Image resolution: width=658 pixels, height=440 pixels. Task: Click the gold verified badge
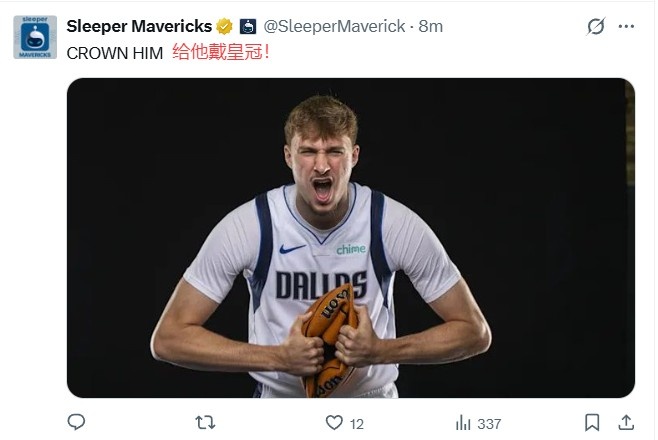225,26
